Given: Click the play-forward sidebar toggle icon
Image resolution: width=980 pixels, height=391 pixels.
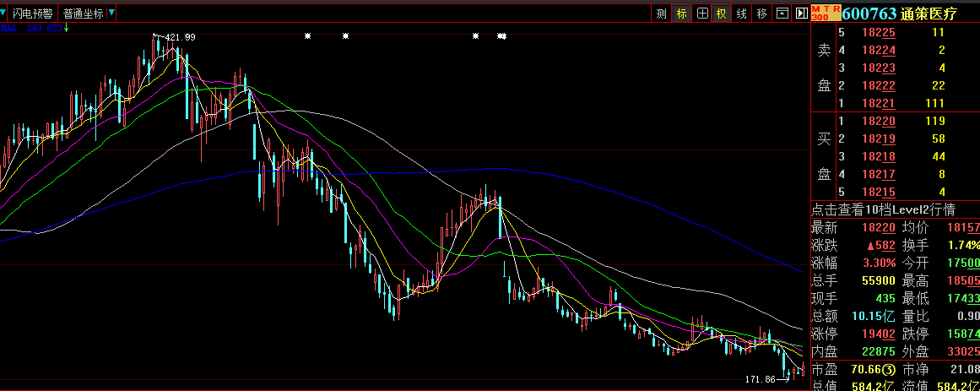Looking at the screenshot, I should [x=801, y=14].
